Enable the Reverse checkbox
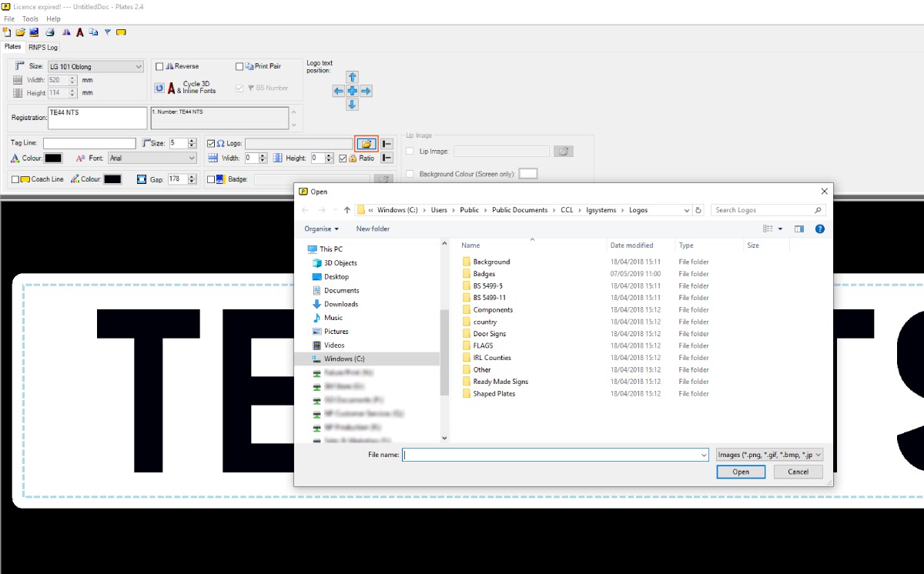This screenshot has width=924, height=574. pos(159,67)
